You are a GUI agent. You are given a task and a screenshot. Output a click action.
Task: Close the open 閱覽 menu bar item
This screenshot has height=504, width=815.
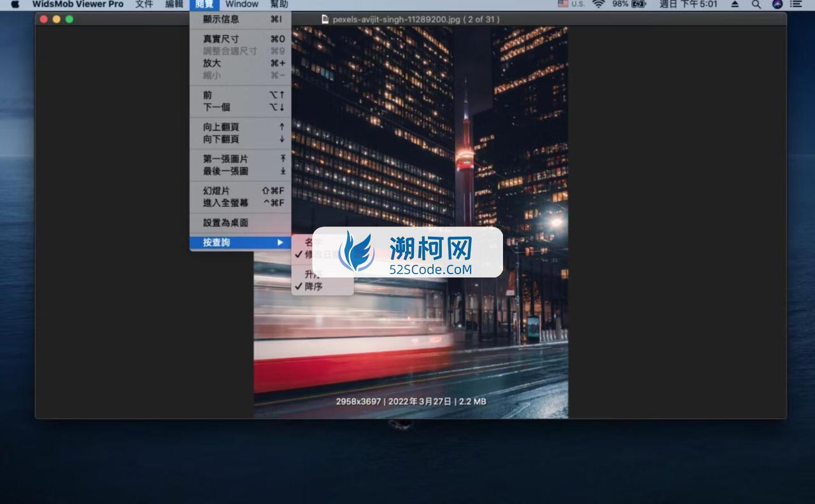coord(204,4)
